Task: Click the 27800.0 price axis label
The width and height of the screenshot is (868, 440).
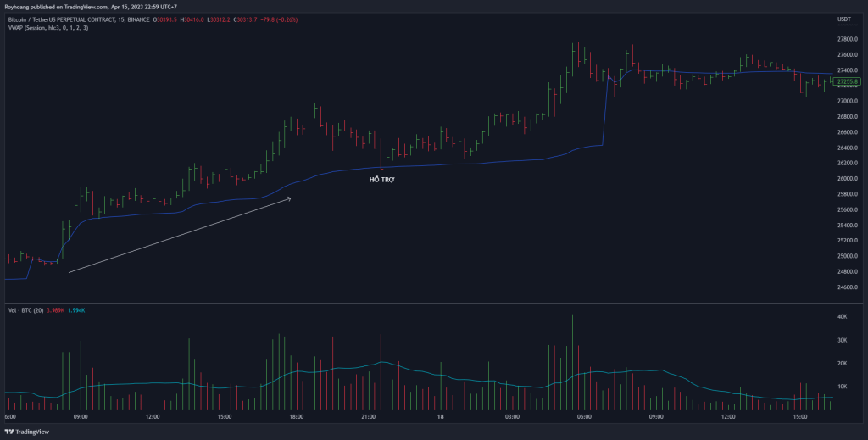Action: click(x=848, y=39)
